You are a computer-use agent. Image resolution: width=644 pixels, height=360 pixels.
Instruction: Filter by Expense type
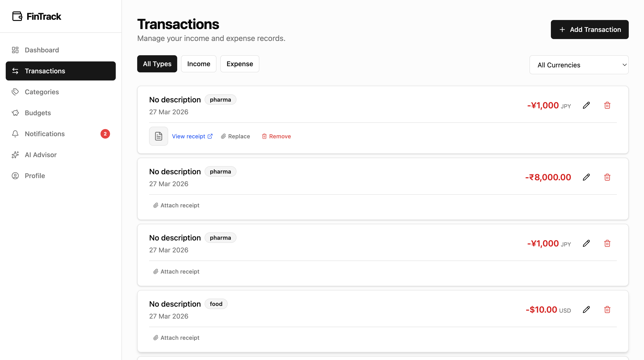coord(240,64)
